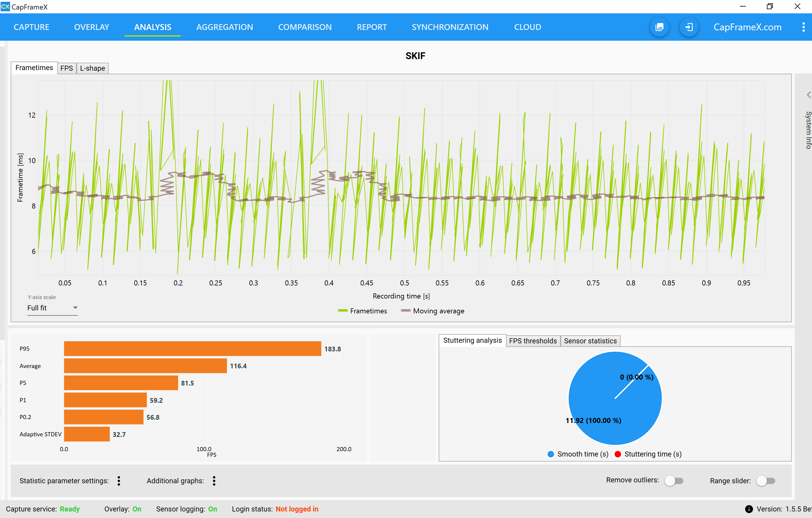The height and width of the screenshot is (518, 812).
Task: Click the CapFrameX app logo icon
Action: (5, 7)
